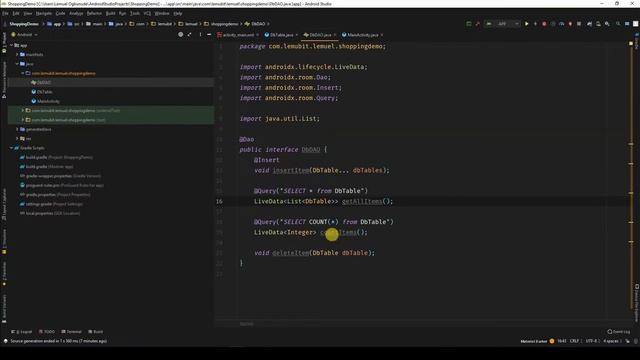
Task: Expand the androidTest package node
Action: point(23,111)
